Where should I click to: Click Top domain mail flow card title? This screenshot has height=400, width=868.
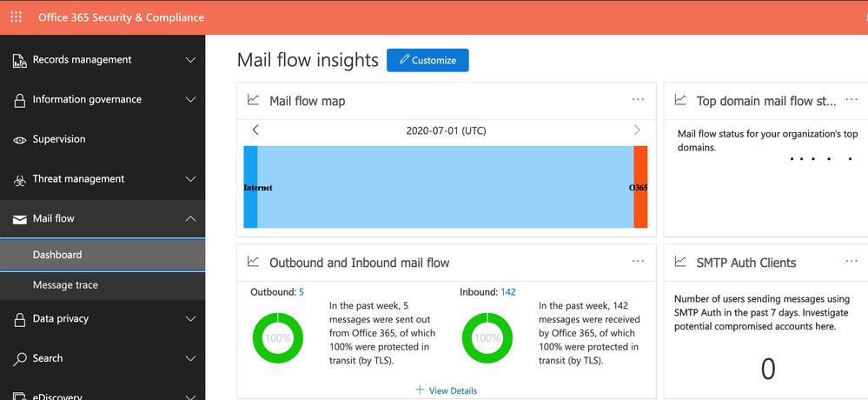pyautogui.click(x=766, y=101)
